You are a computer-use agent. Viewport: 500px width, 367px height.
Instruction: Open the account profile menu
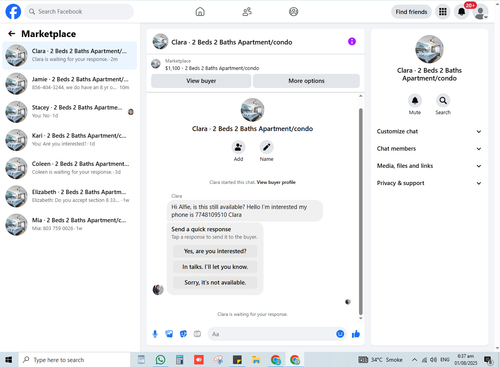481,12
